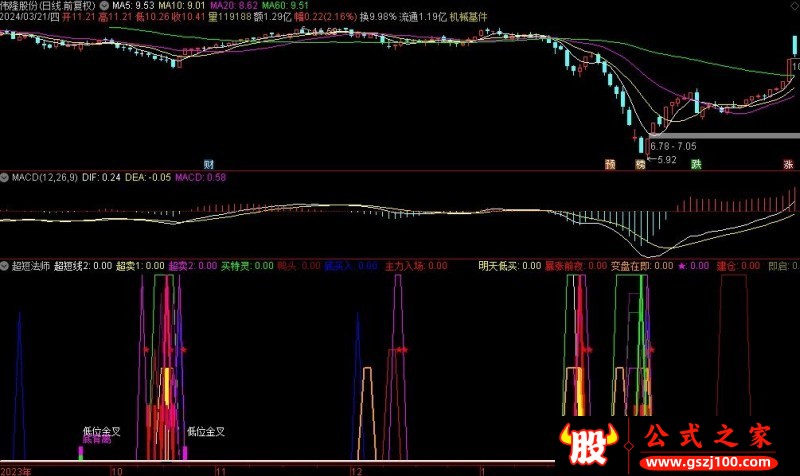The height and width of the screenshot is (476, 800).
Task: Open the 机械基件 sector link
Action: pyautogui.click(x=468, y=17)
